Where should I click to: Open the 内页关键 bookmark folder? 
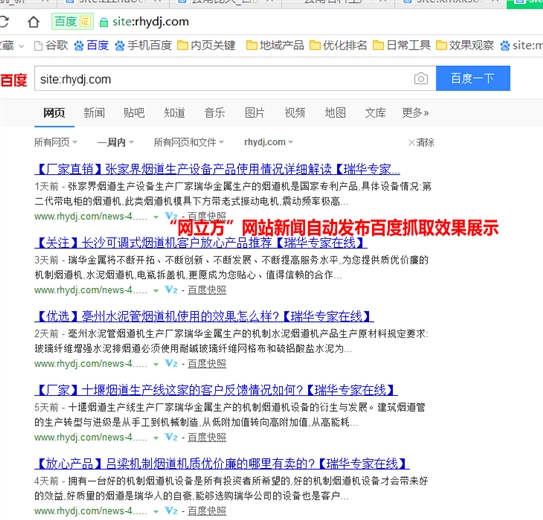click(x=206, y=45)
